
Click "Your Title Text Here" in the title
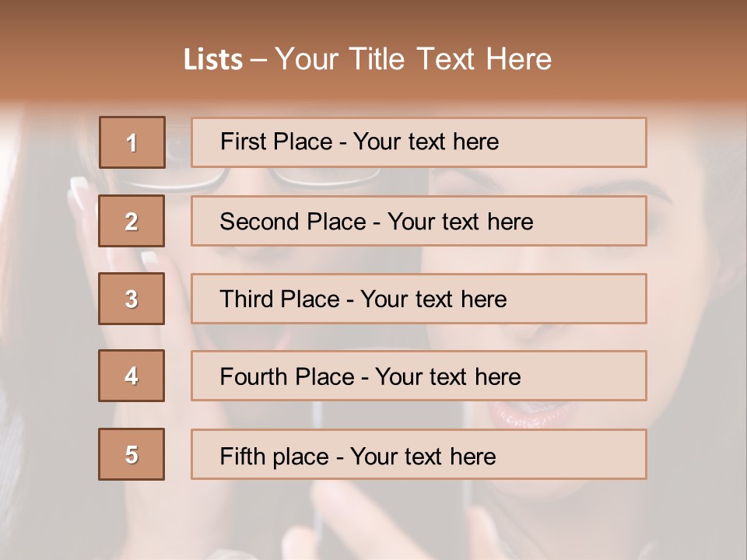pyautogui.click(x=413, y=59)
